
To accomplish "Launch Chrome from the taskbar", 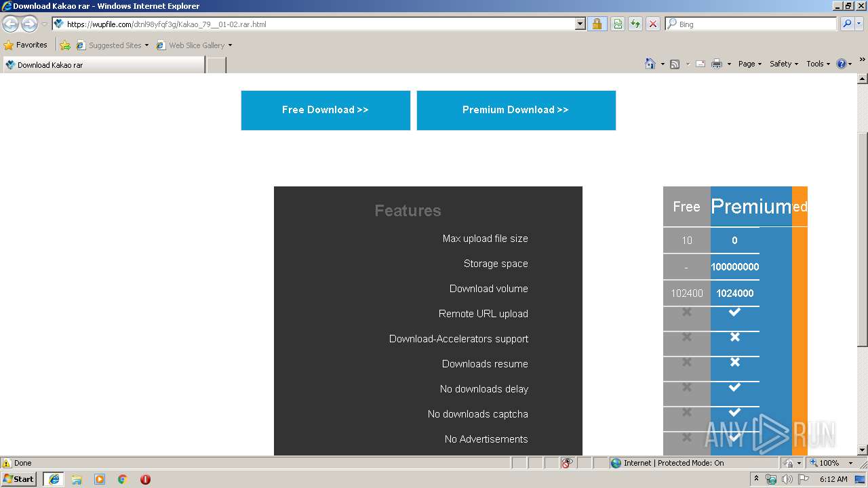I will click(x=123, y=479).
